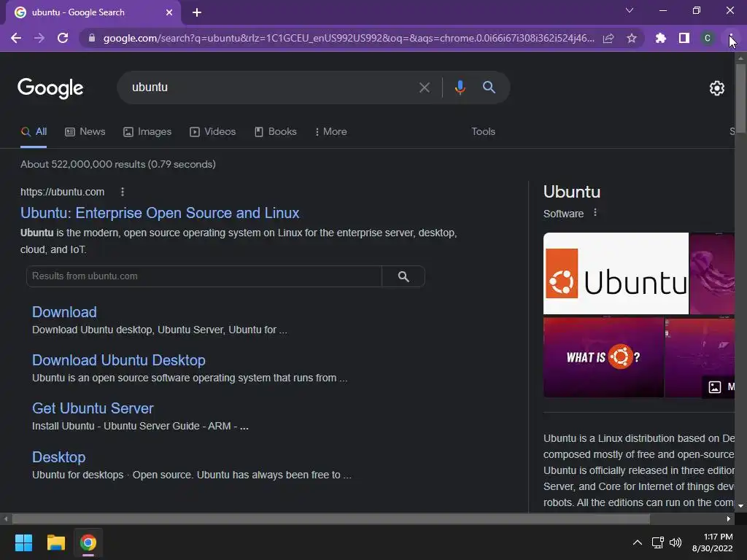This screenshot has height=560, width=747.
Task: Open File Explorer from taskbar
Action: pos(55,542)
